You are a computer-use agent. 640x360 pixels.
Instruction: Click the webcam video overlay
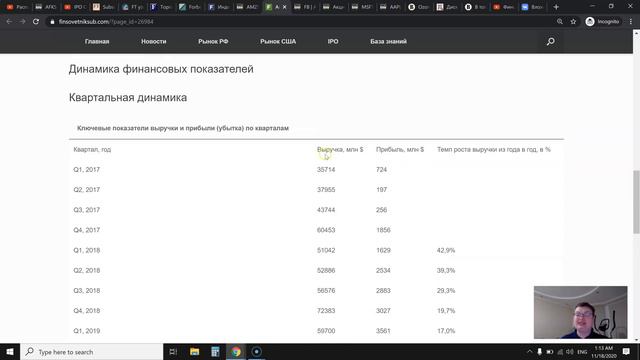[x=580, y=312]
